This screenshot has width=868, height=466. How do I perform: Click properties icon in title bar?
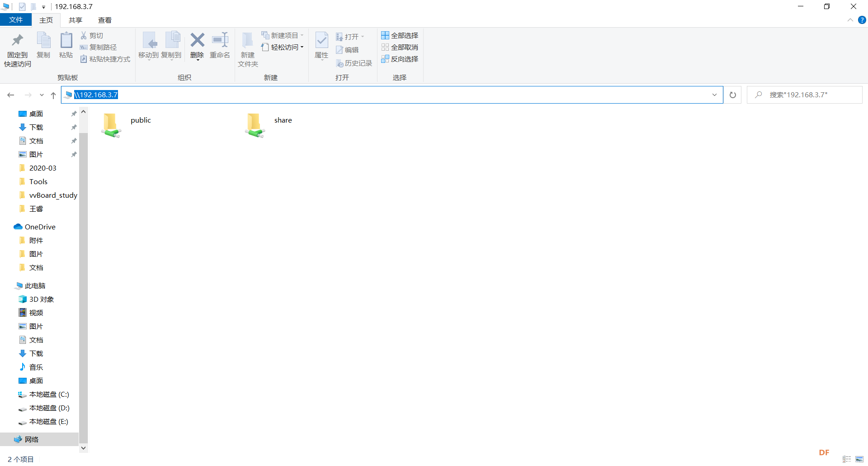tap(22, 7)
